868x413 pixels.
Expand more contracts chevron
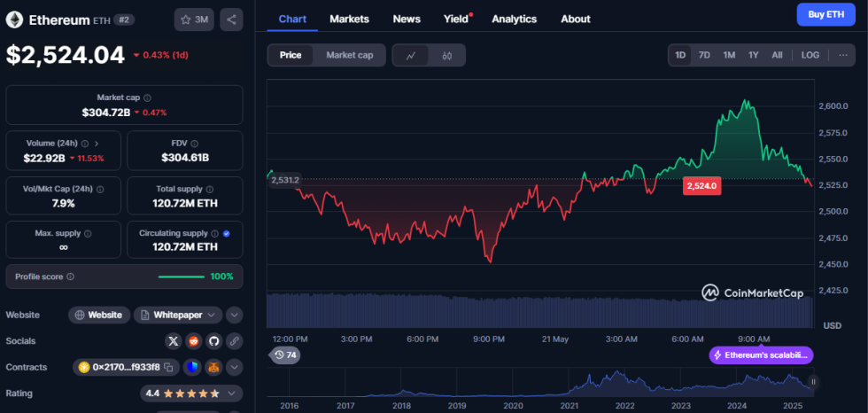[x=234, y=367]
